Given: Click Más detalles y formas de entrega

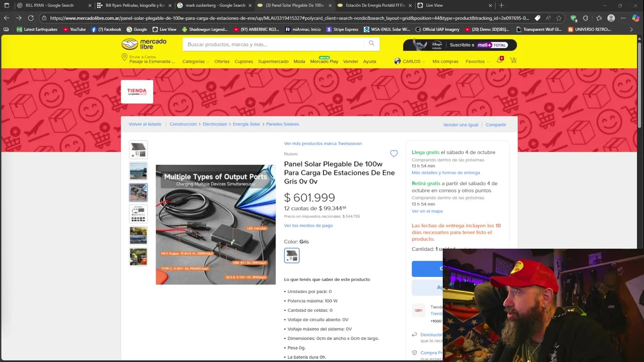Looking at the screenshot, I should point(446,172).
